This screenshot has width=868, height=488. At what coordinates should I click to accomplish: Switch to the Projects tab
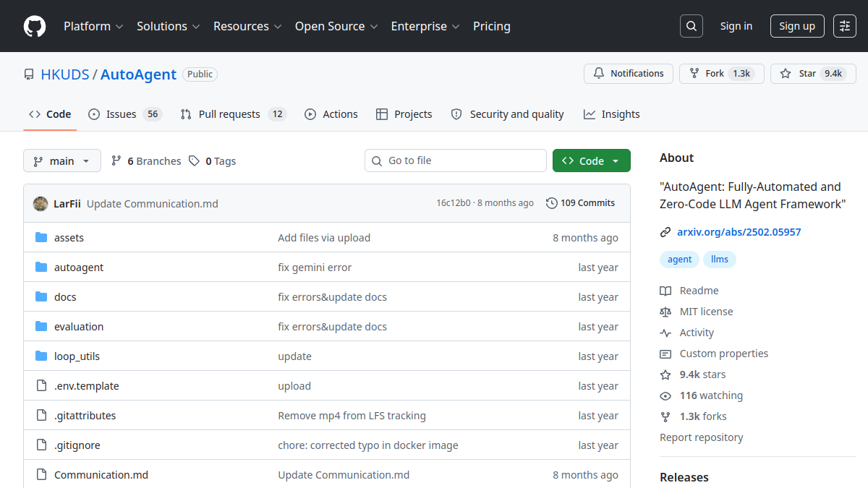pyautogui.click(x=404, y=114)
